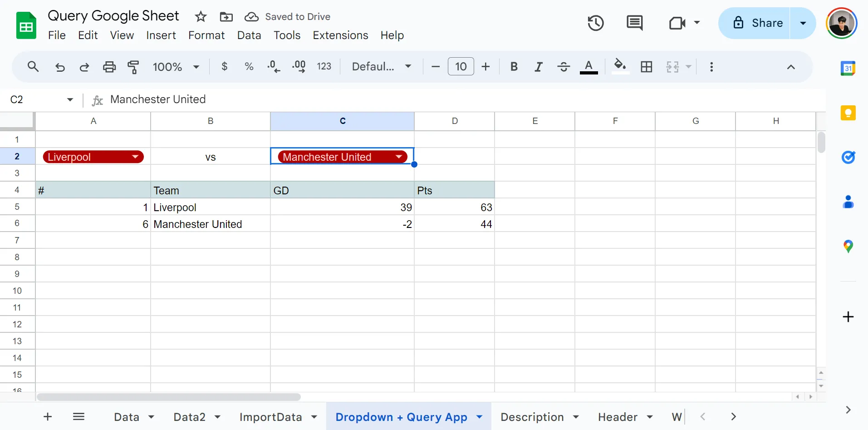Screen dimensions: 868x430
Task: Open the File menu
Action: (57, 35)
